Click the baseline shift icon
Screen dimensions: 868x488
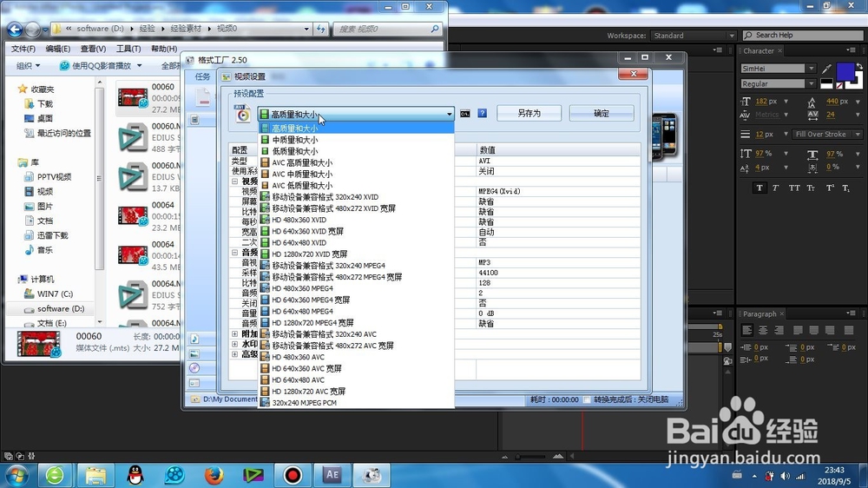(746, 168)
